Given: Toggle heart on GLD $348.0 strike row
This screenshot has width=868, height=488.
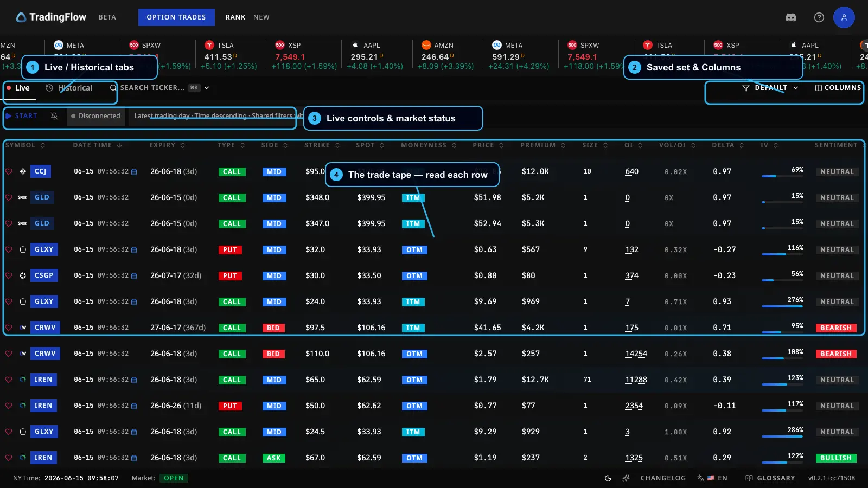Looking at the screenshot, I should (x=9, y=197).
